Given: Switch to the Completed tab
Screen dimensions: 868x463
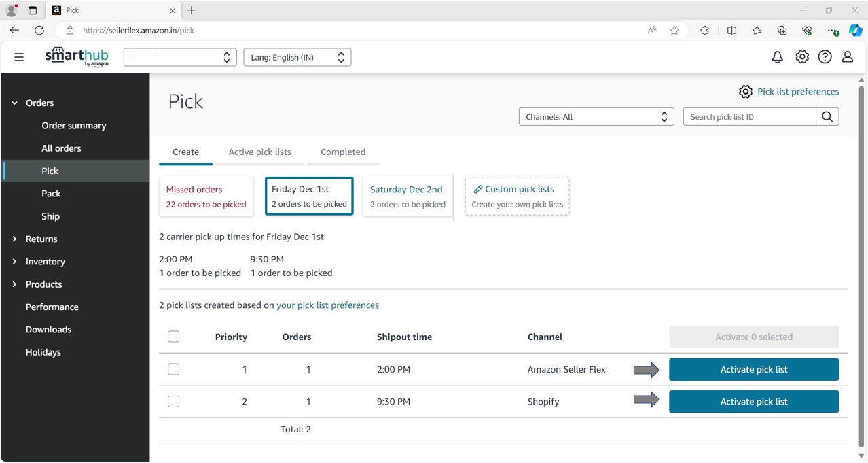Looking at the screenshot, I should click(x=343, y=152).
